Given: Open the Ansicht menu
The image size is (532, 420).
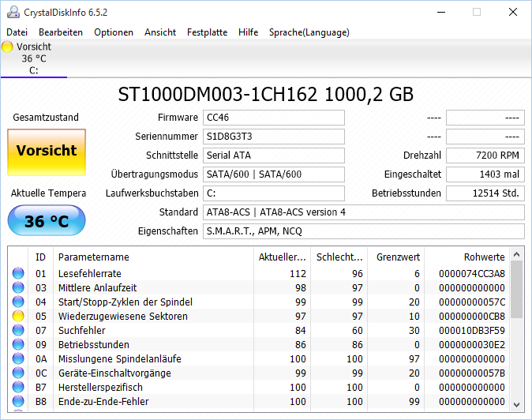Looking at the screenshot, I should click(160, 32).
